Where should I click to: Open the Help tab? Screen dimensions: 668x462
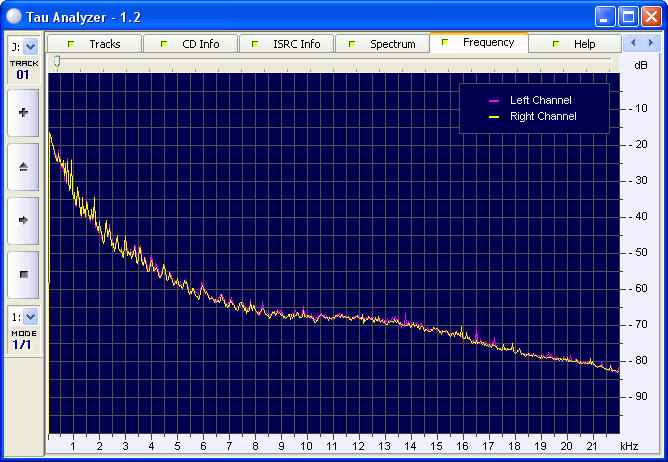(x=575, y=44)
